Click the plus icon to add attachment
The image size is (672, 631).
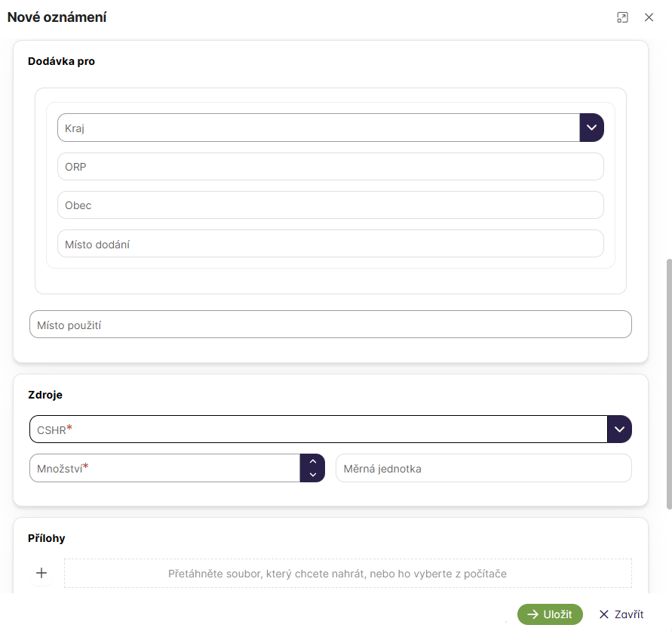(x=41, y=574)
